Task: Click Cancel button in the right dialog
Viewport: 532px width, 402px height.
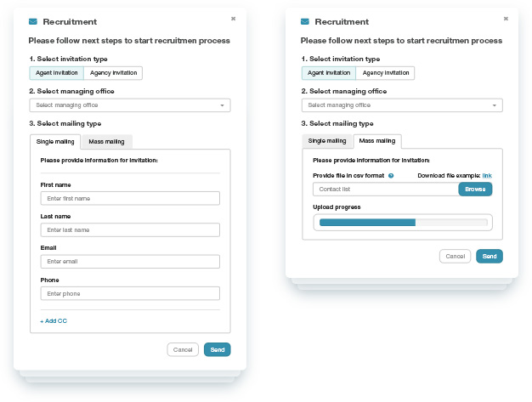Action: [455, 256]
